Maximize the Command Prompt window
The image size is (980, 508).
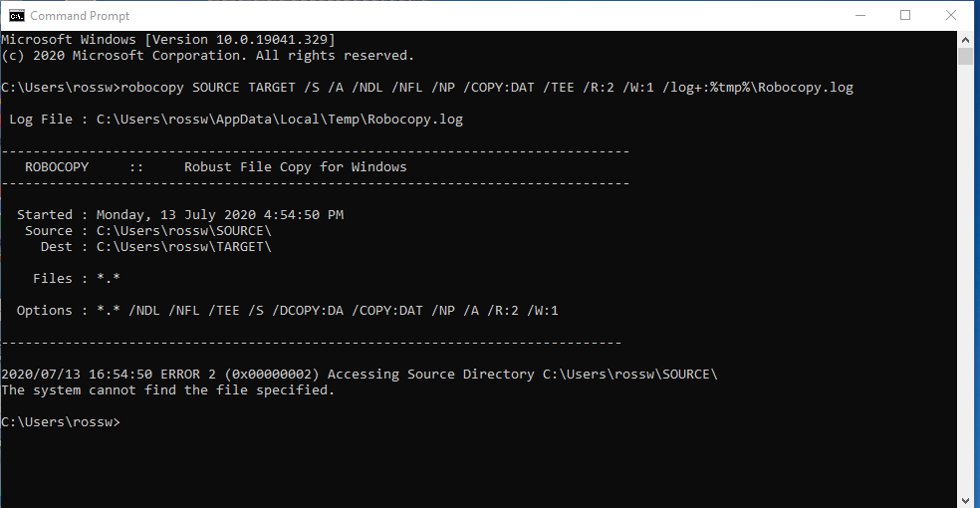[x=905, y=15]
